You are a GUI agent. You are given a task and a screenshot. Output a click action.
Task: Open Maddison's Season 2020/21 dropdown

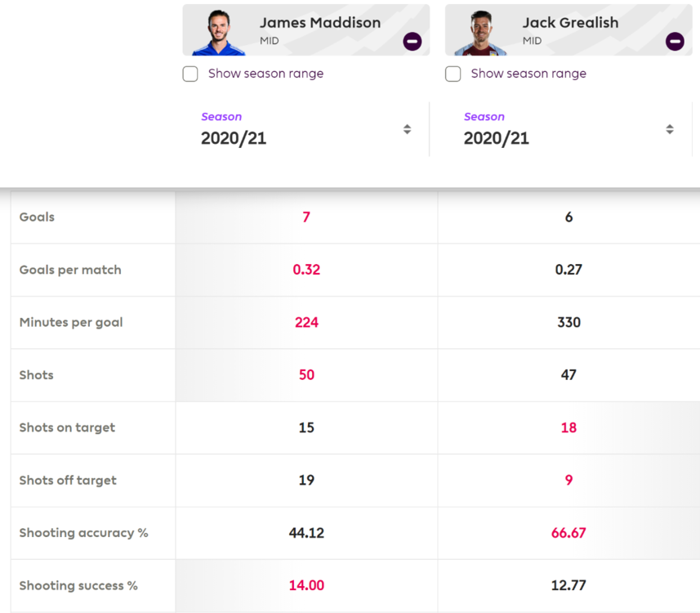tap(305, 130)
